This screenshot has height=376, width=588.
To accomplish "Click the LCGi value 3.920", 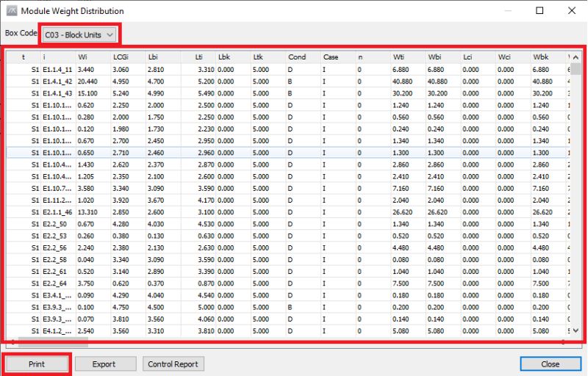I will [x=121, y=200].
